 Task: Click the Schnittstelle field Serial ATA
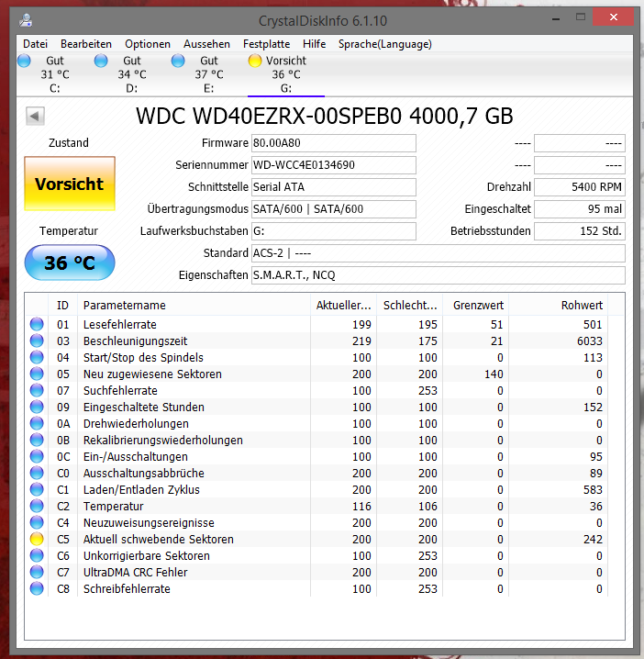334,187
